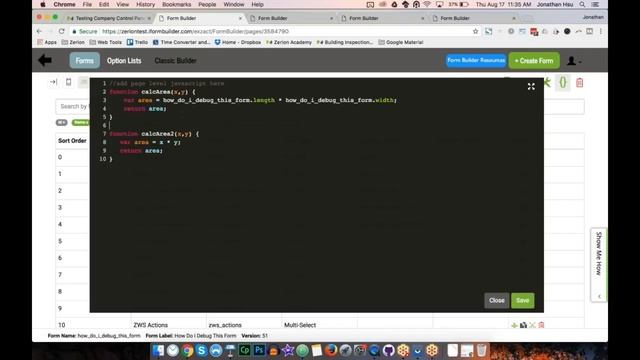The width and height of the screenshot is (640, 360).
Task: Open the Google Material bookmarks folder
Action: click(400, 42)
